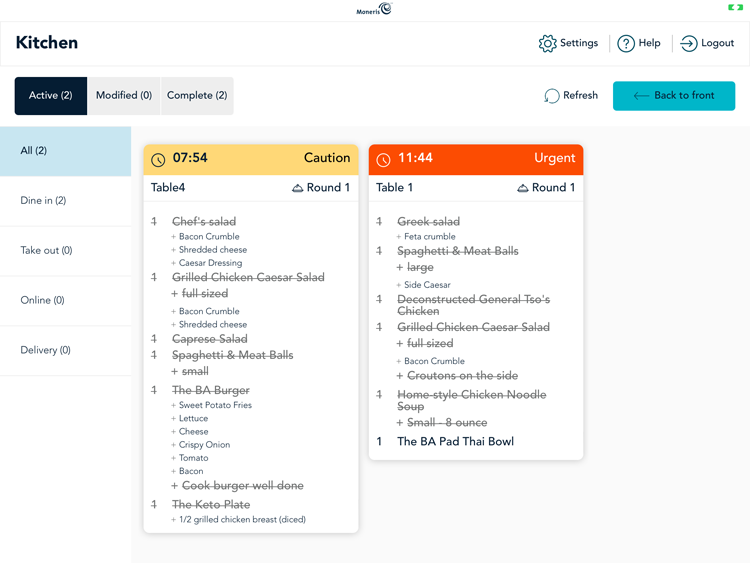Click the clock icon on Urgent ticket
The width and height of the screenshot is (750, 563).
383,159
